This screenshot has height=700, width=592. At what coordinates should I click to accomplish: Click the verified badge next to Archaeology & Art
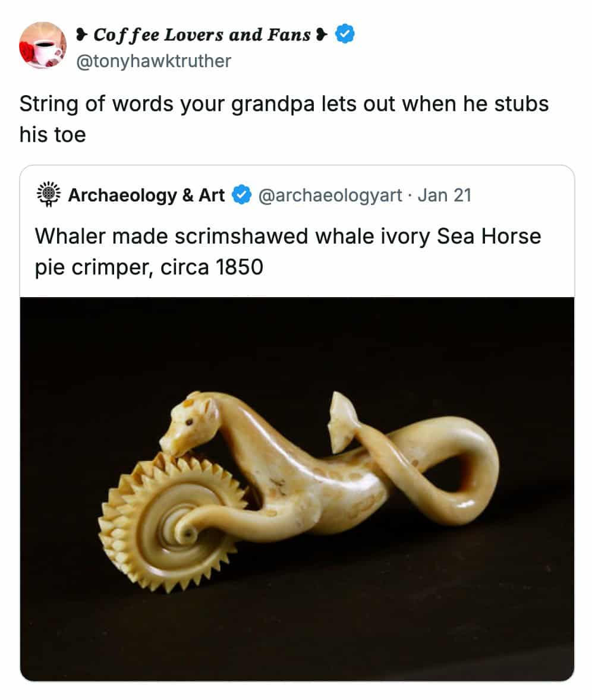(x=241, y=195)
